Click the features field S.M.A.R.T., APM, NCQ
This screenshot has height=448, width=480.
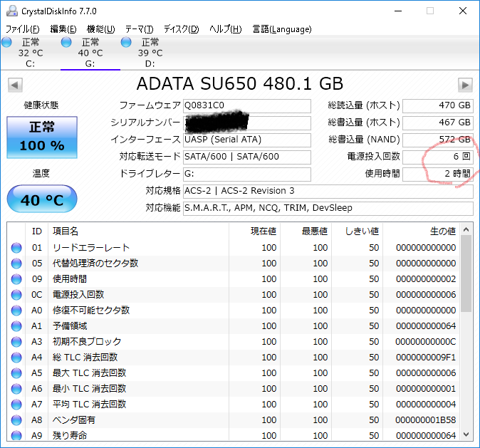click(x=328, y=209)
